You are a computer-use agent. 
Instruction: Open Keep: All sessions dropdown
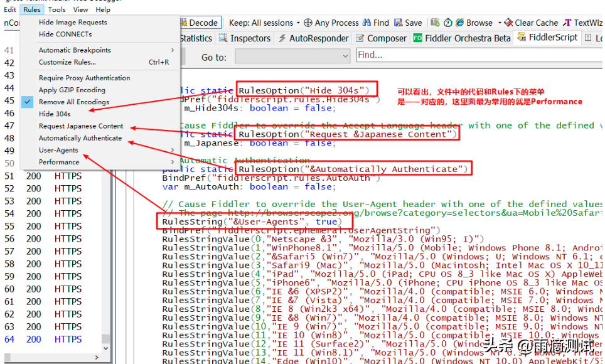pyautogui.click(x=264, y=23)
